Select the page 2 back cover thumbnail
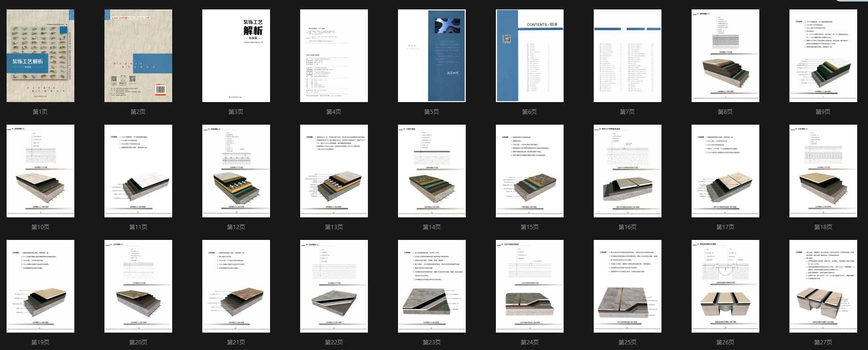Screen dimensions: 868x350 coord(138,56)
